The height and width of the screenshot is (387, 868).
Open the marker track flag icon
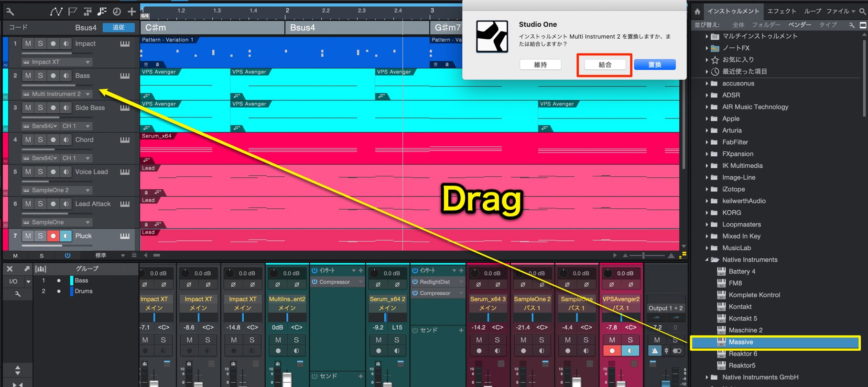pos(73,11)
